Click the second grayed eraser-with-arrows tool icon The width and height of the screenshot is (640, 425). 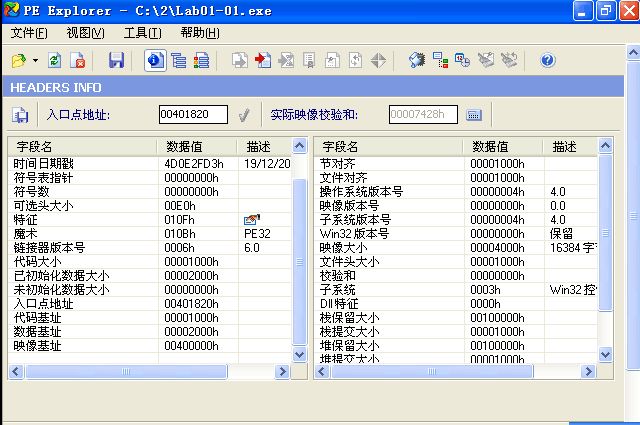point(509,61)
